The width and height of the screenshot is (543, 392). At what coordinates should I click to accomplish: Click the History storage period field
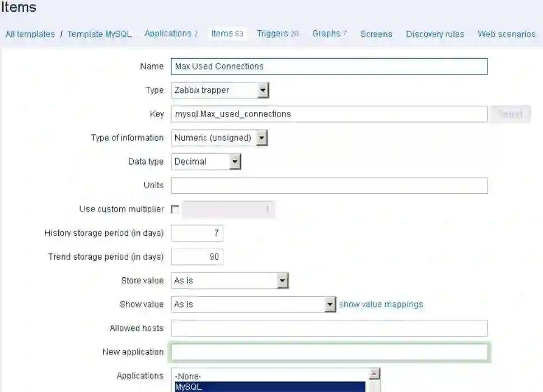pyautogui.click(x=197, y=233)
